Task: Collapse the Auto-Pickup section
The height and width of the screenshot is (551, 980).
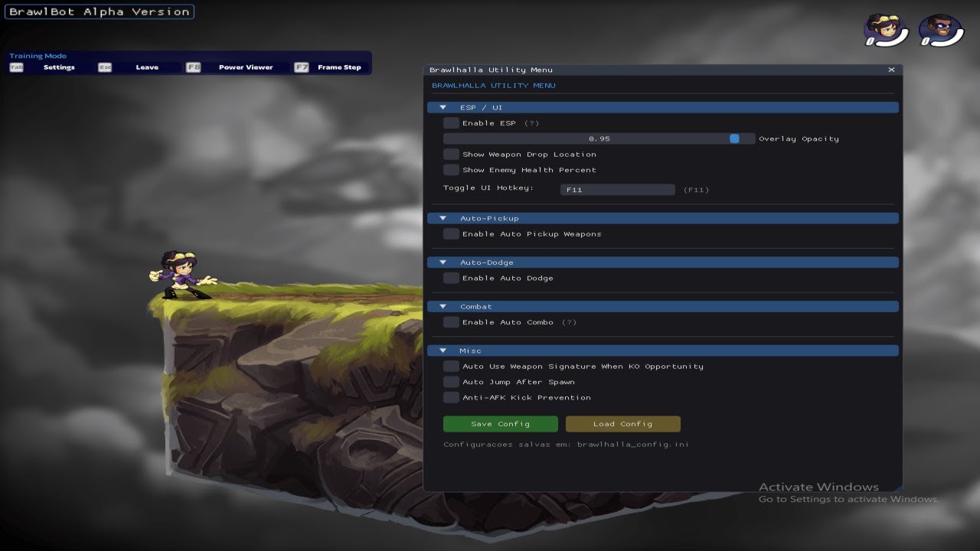Action: point(663,219)
